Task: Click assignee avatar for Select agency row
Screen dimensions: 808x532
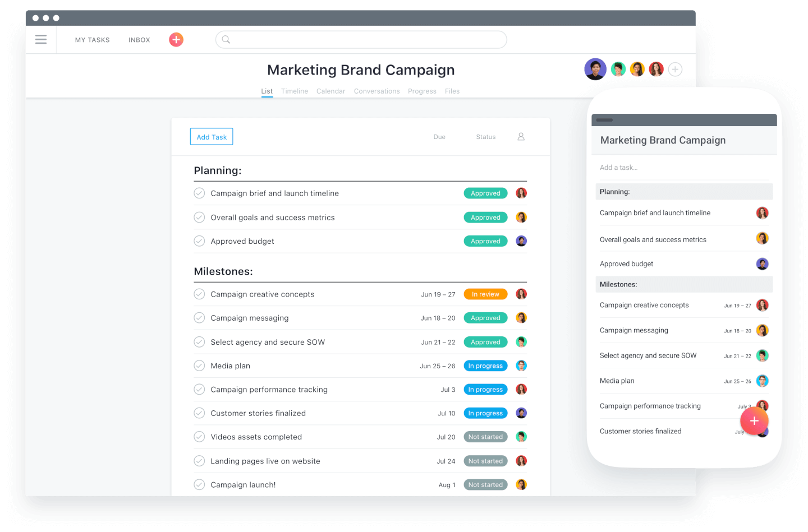Action: coord(521,342)
